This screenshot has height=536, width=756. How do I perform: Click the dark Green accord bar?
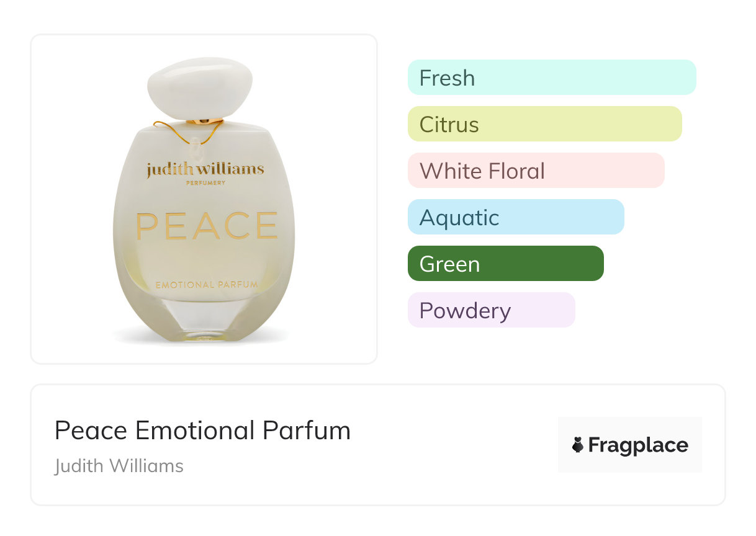[505, 264]
